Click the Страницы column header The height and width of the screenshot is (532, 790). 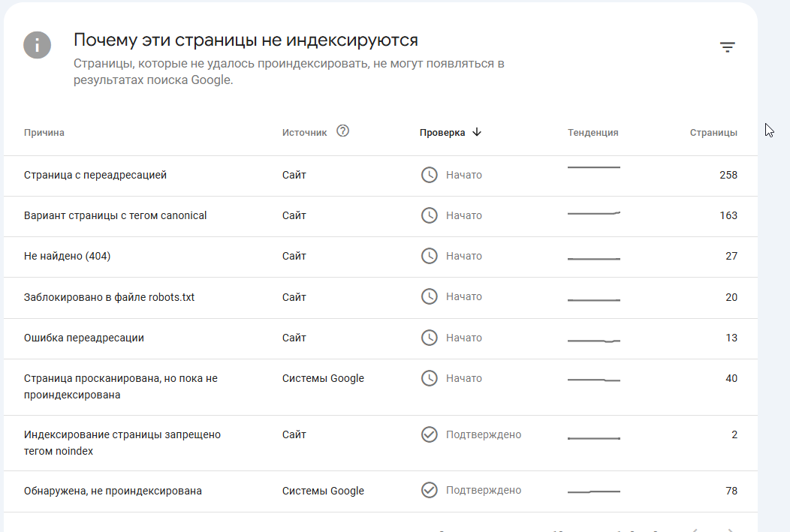[713, 132]
